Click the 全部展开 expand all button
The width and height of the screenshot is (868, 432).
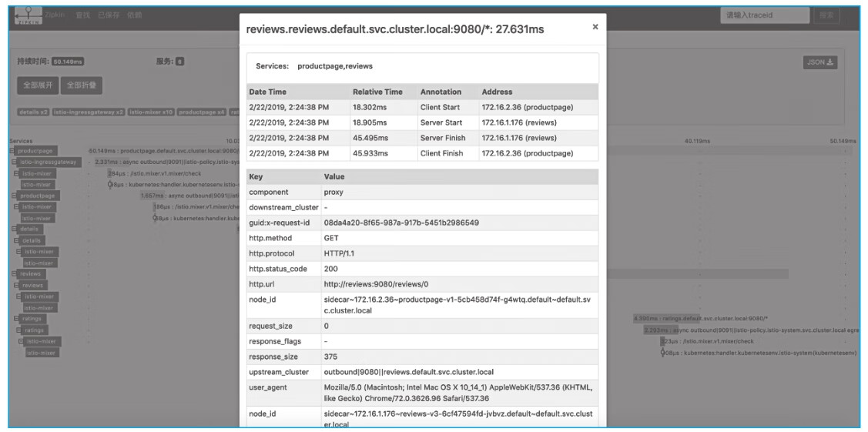(38, 85)
